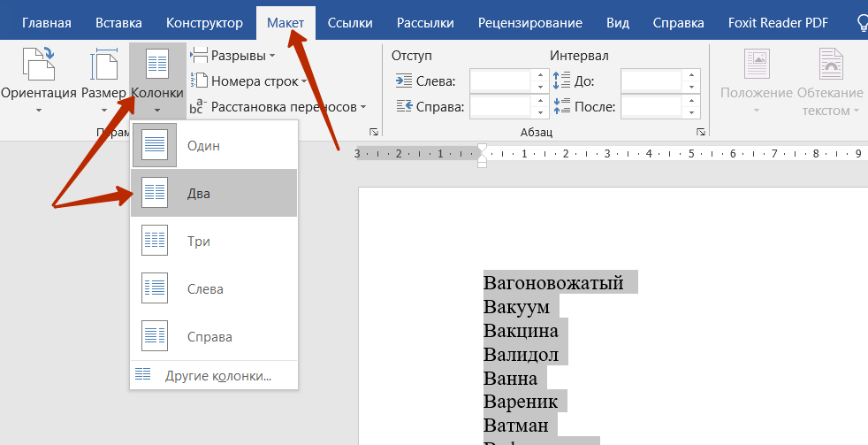Click the word Ванна in the document

pyautogui.click(x=510, y=378)
